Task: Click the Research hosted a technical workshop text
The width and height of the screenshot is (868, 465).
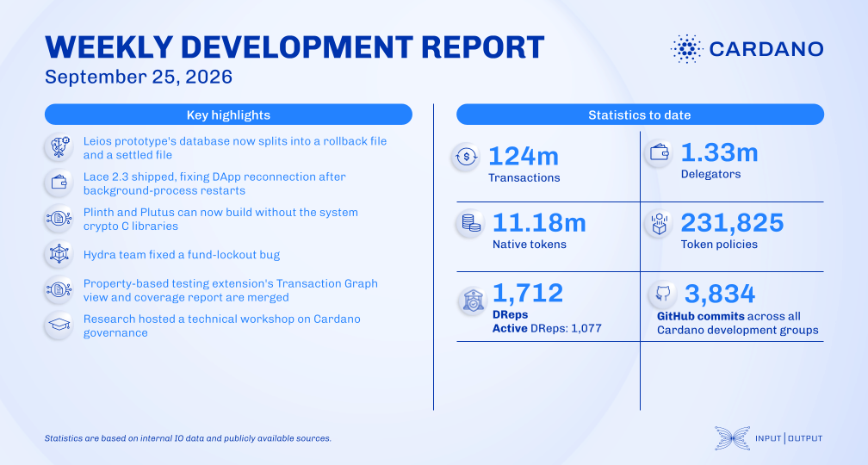Action: click(221, 325)
